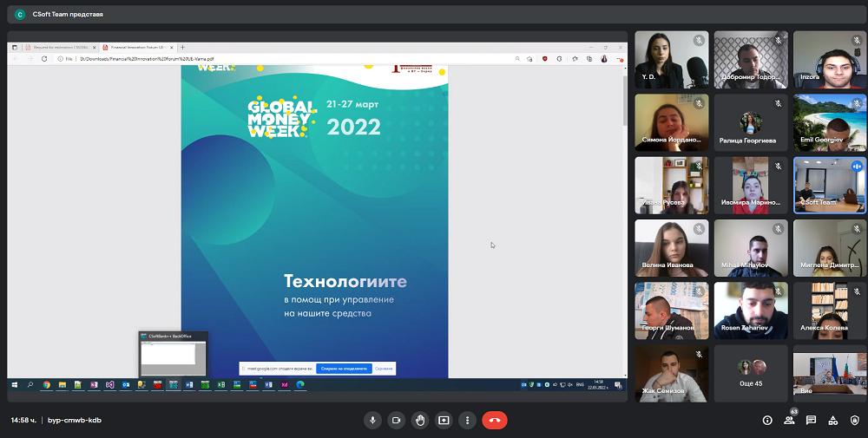Click Симона Йорданова's video tile

pos(672,123)
